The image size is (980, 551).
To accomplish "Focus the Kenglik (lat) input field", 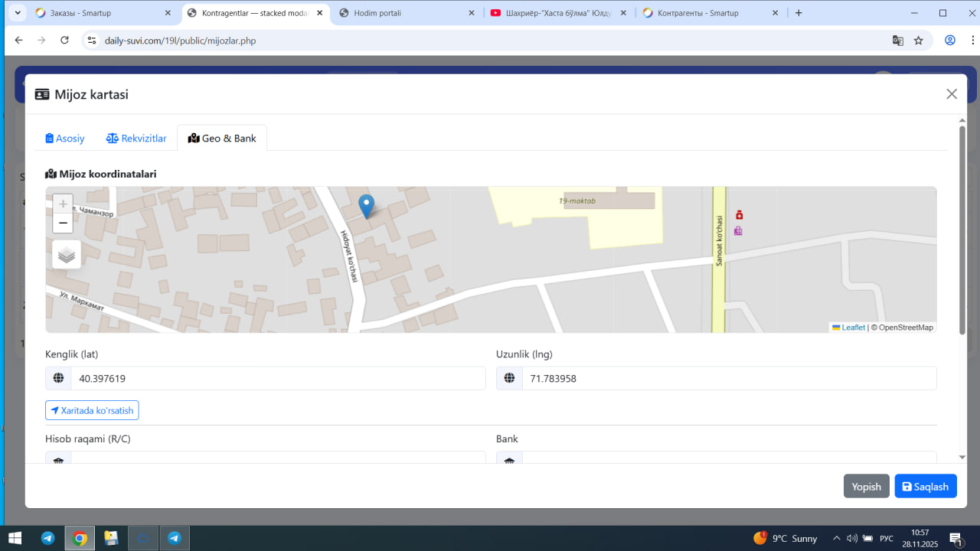I will click(278, 378).
